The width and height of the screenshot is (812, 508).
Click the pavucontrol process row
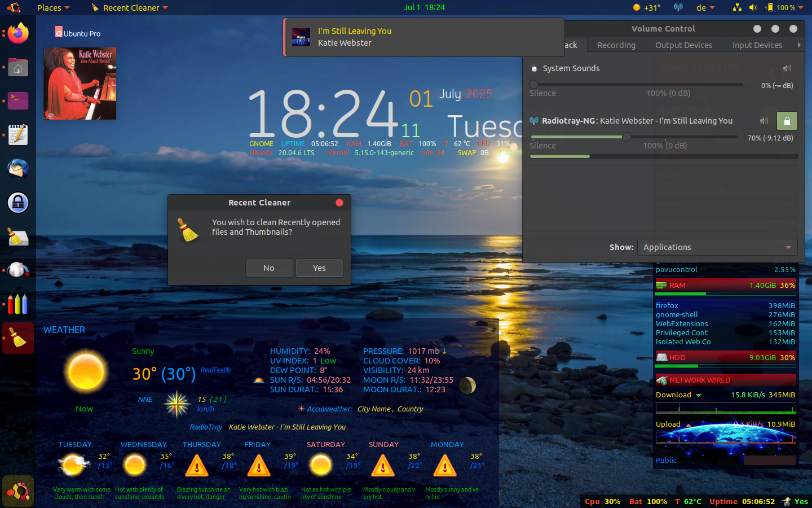tap(726, 269)
